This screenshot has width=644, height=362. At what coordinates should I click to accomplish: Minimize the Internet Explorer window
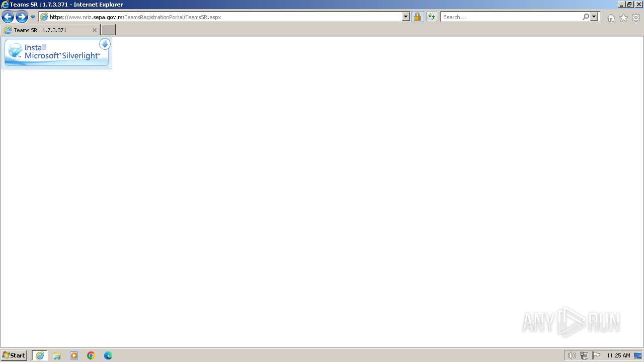tap(621, 5)
